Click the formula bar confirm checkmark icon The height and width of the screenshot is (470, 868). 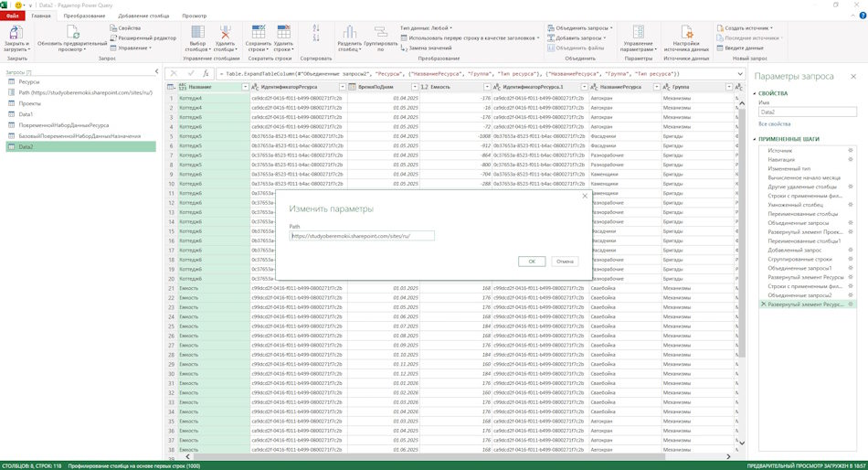pyautogui.click(x=191, y=73)
